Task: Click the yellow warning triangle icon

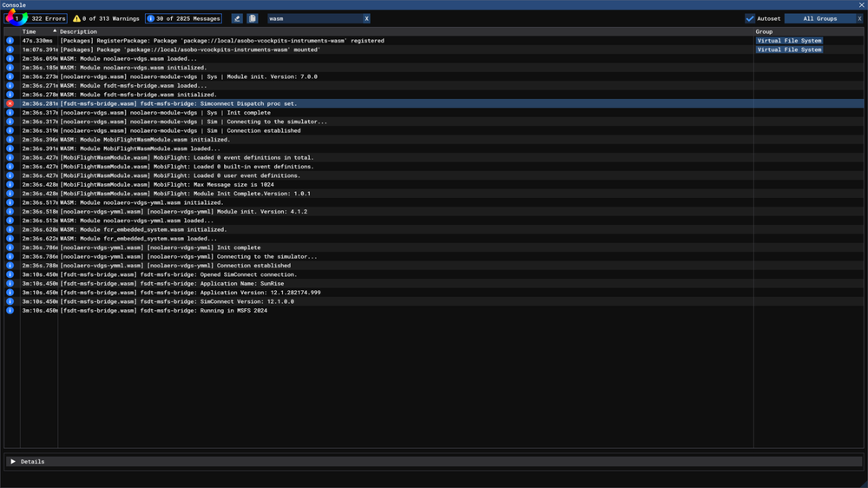Action: tap(76, 18)
